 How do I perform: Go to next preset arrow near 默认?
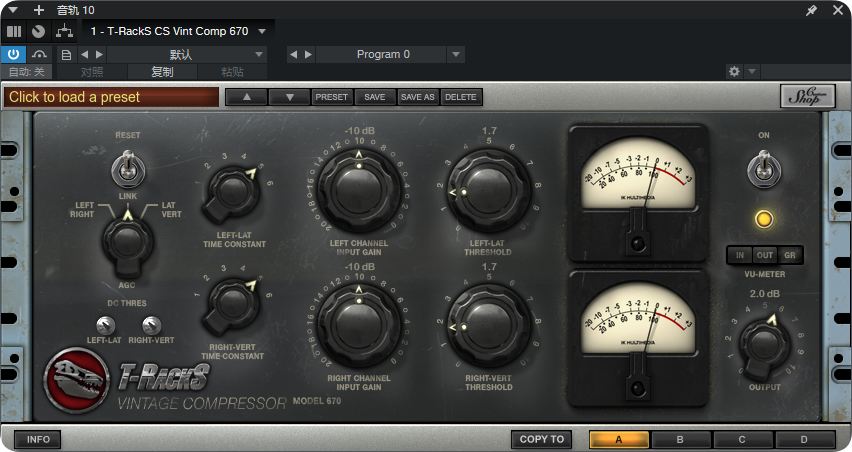click(x=99, y=54)
